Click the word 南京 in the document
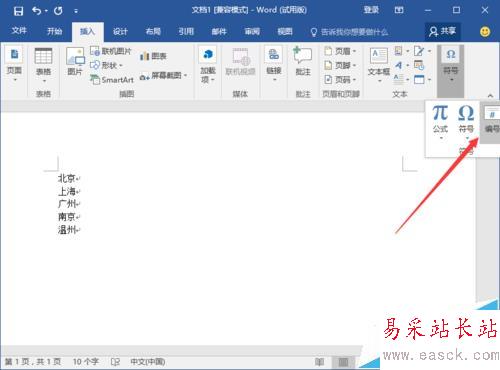The image size is (500, 370). (66, 217)
